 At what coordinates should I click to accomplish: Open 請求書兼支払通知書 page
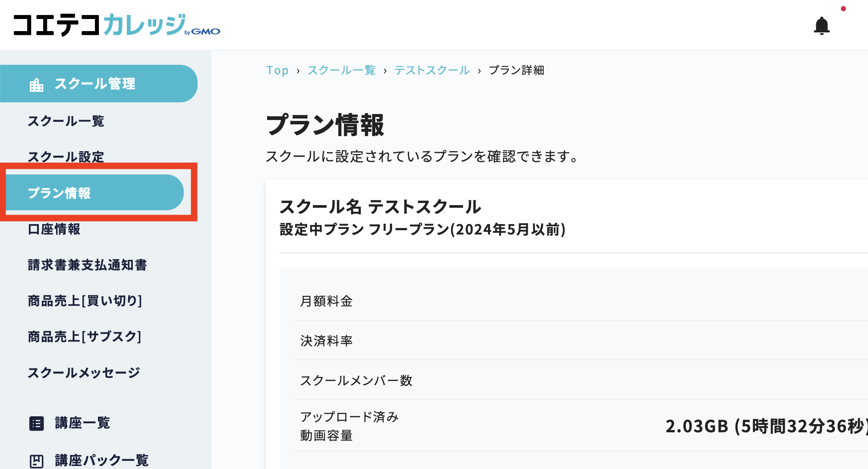[x=88, y=265]
